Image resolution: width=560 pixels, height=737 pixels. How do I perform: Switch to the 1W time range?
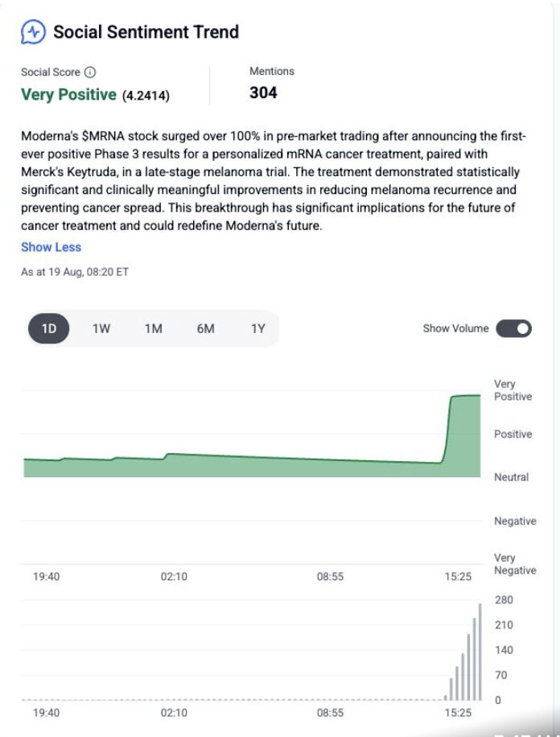click(101, 328)
